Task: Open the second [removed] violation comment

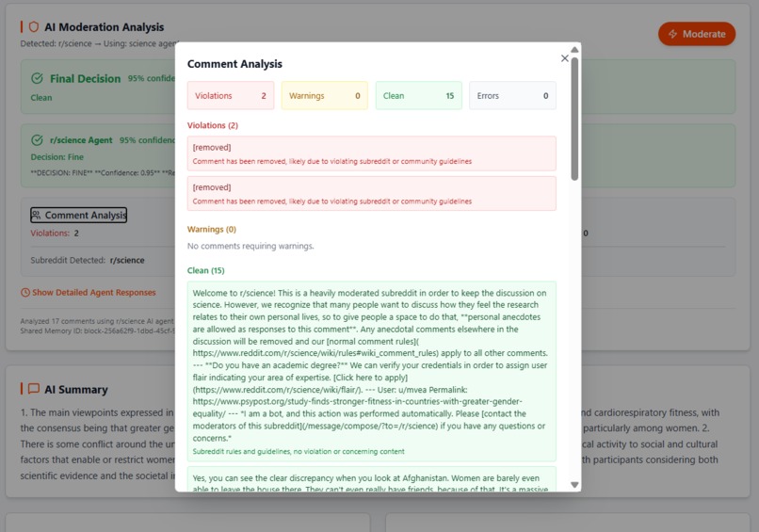Action: point(372,194)
